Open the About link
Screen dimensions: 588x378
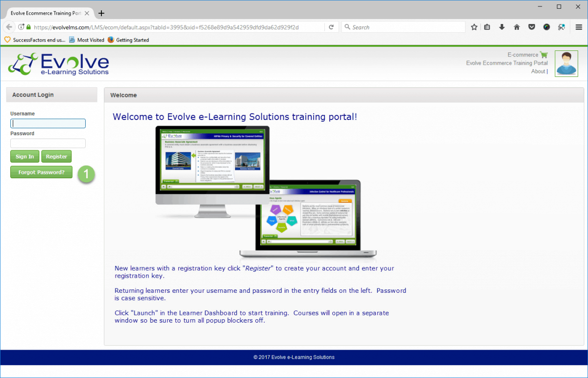[538, 71]
